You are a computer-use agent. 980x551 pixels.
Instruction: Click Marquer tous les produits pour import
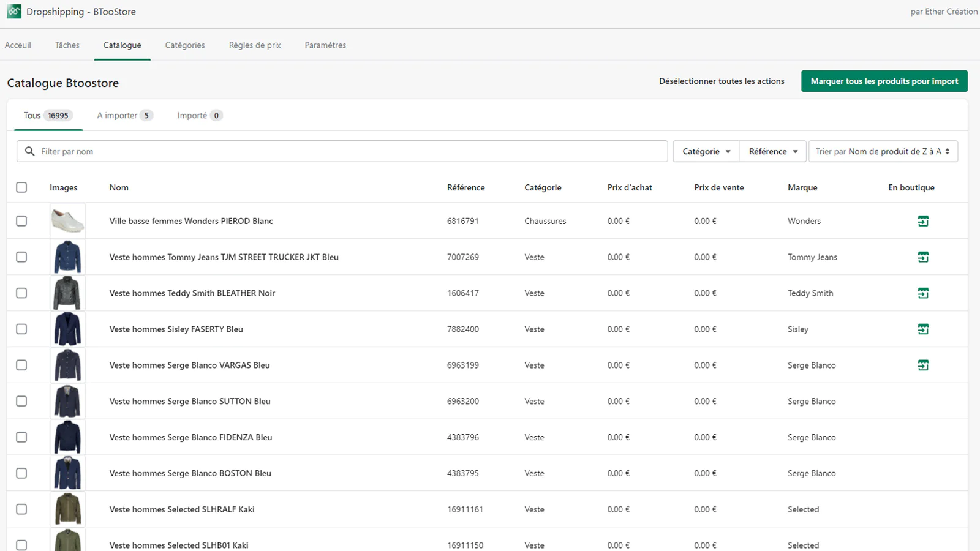(x=884, y=81)
